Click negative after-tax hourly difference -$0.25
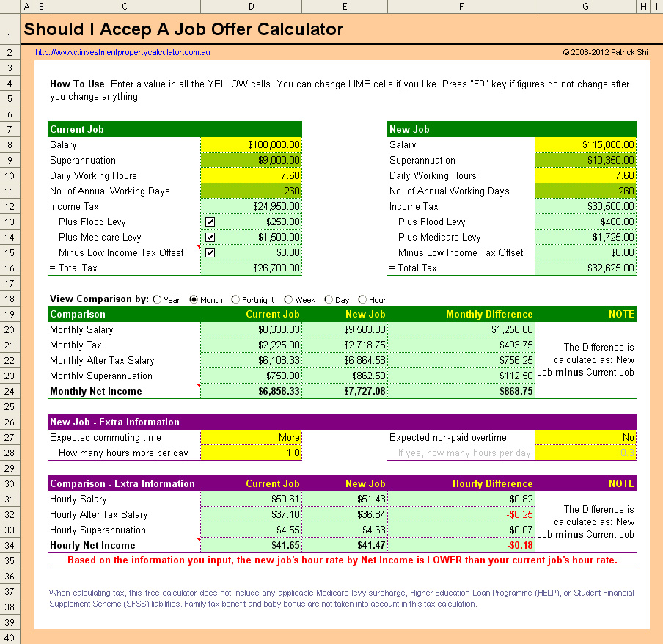Viewport: 663px width, 644px height. pyautogui.click(x=461, y=515)
